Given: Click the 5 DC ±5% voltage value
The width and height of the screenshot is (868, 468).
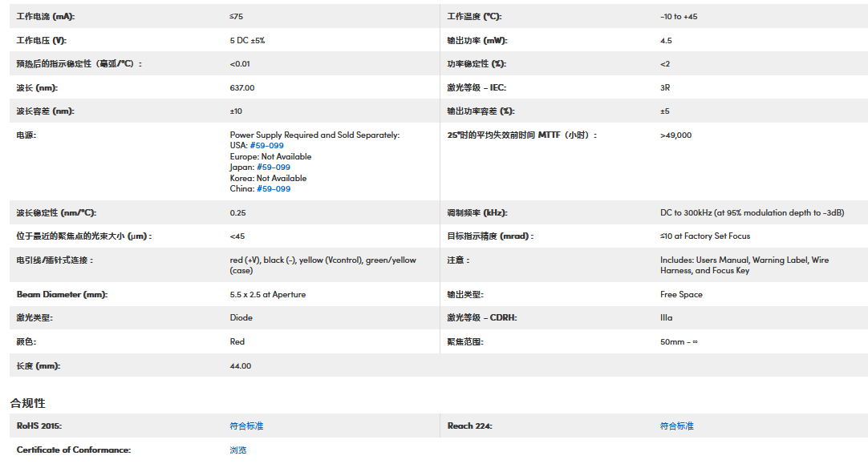Looking at the screenshot, I should tap(247, 40).
